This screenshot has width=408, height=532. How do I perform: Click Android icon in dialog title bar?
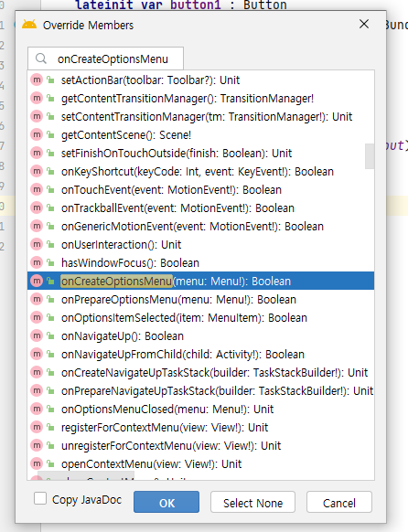pos(29,25)
